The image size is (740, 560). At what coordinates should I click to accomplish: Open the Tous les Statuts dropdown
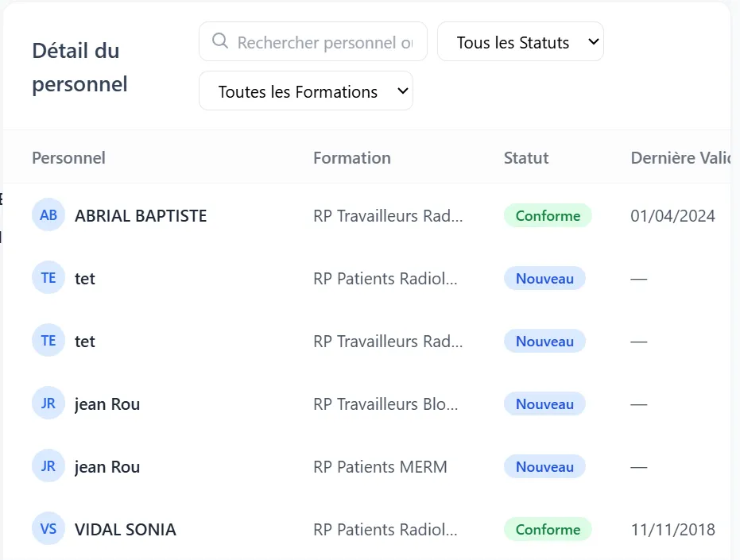point(521,41)
